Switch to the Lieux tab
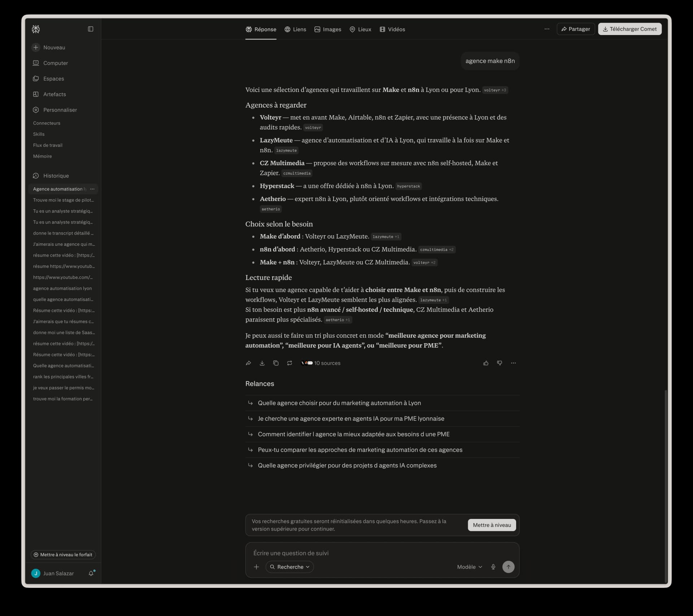 pyautogui.click(x=360, y=29)
